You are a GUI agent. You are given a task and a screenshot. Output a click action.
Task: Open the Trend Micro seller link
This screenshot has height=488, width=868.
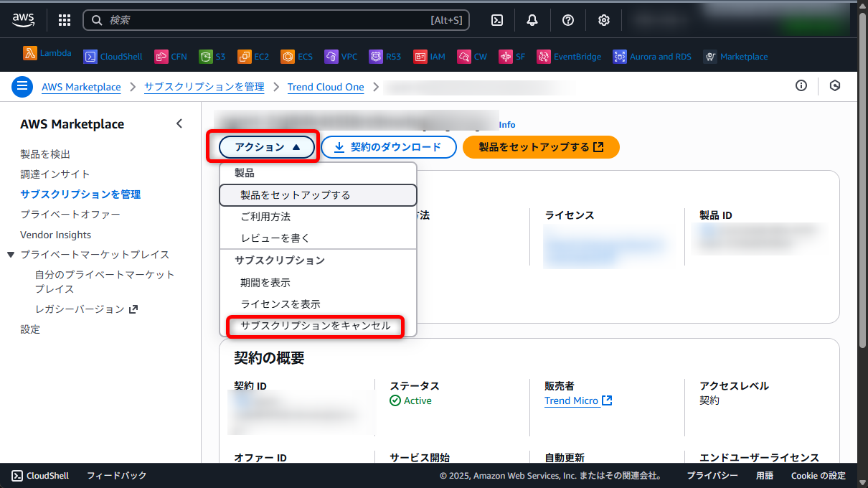click(x=573, y=400)
